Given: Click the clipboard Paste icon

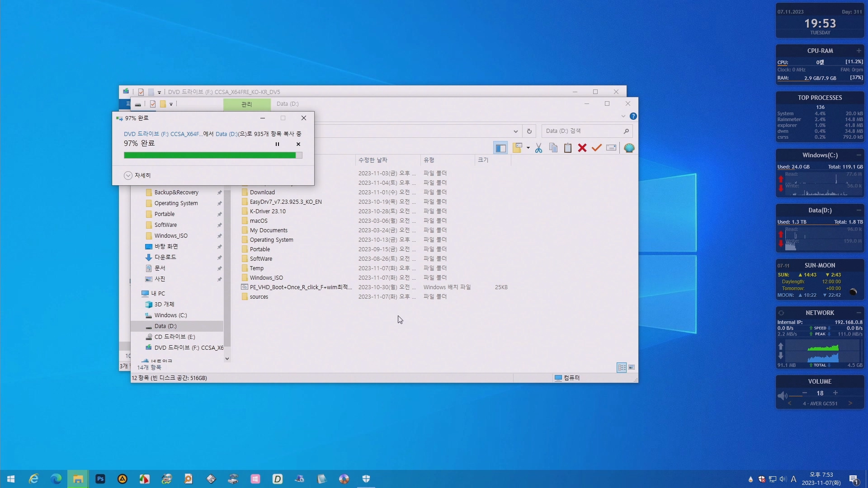Looking at the screenshot, I should click(568, 148).
